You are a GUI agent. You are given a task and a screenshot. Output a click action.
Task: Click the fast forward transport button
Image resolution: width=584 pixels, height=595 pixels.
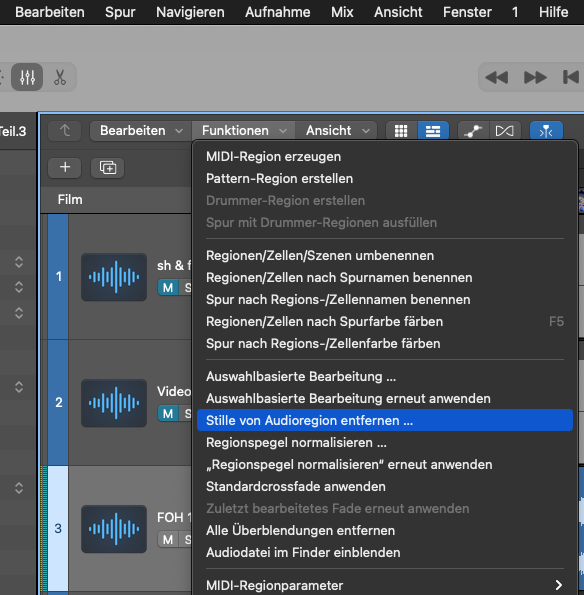coord(535,77)
